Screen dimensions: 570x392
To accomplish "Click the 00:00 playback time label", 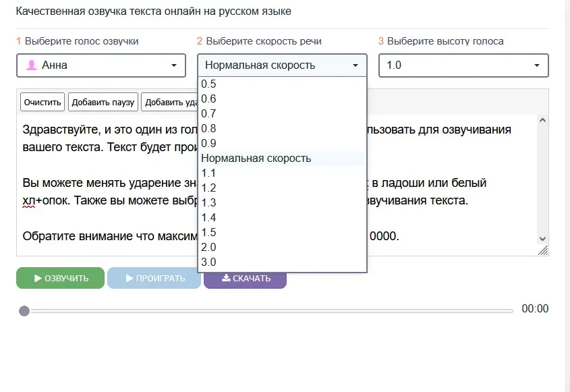I will click(x=535, y=309).
